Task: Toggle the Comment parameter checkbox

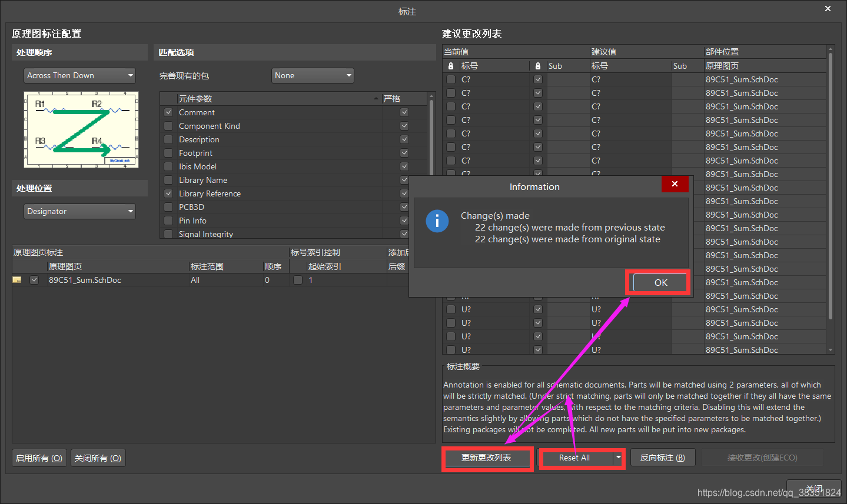Action: (x=168, y=112)
